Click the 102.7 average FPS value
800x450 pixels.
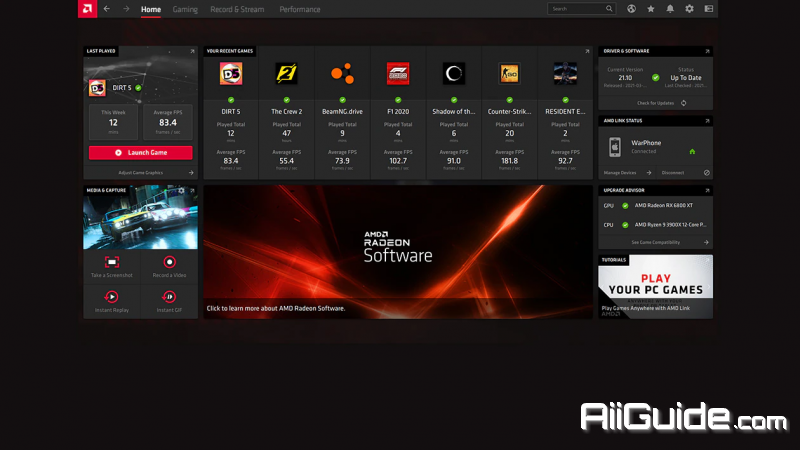398,161
